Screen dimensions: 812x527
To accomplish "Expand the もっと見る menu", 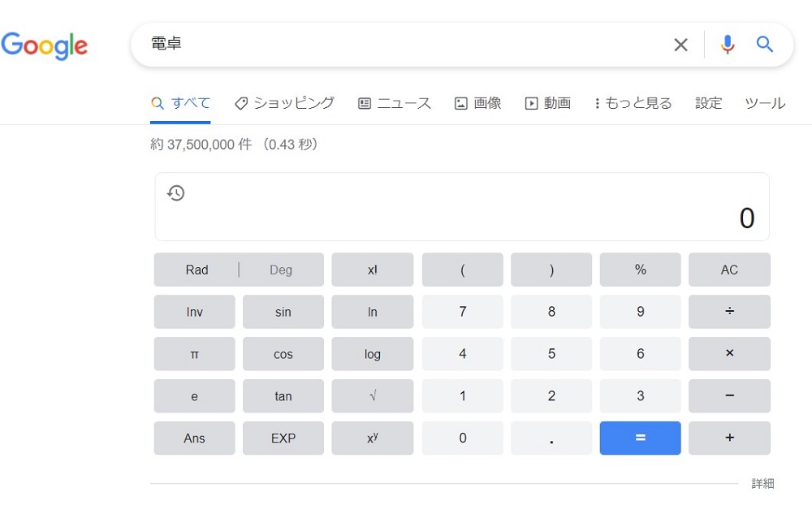I will [633, 103].
